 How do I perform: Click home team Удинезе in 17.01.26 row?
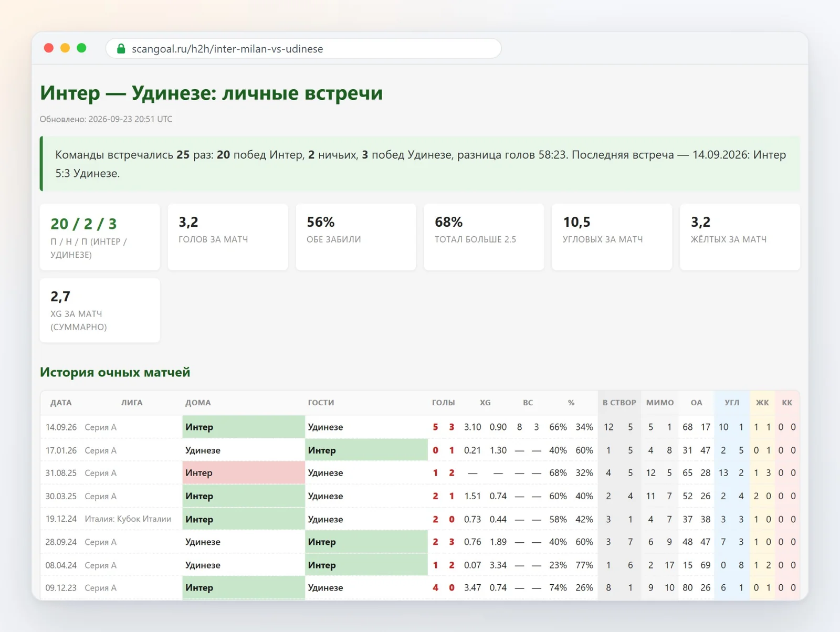coord(203,450)
